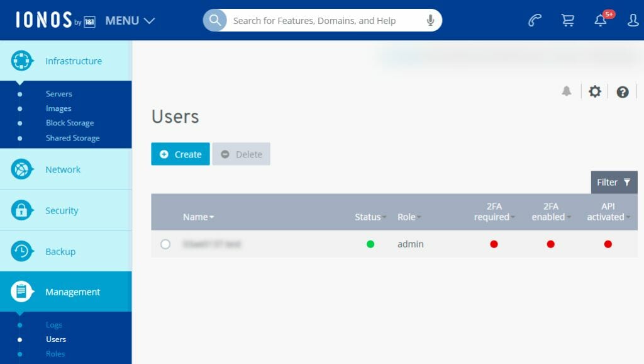The width and height of the screenshot is (644, 364).
Task: Go to Servers under Infrastructure
Action: point(59,94)
